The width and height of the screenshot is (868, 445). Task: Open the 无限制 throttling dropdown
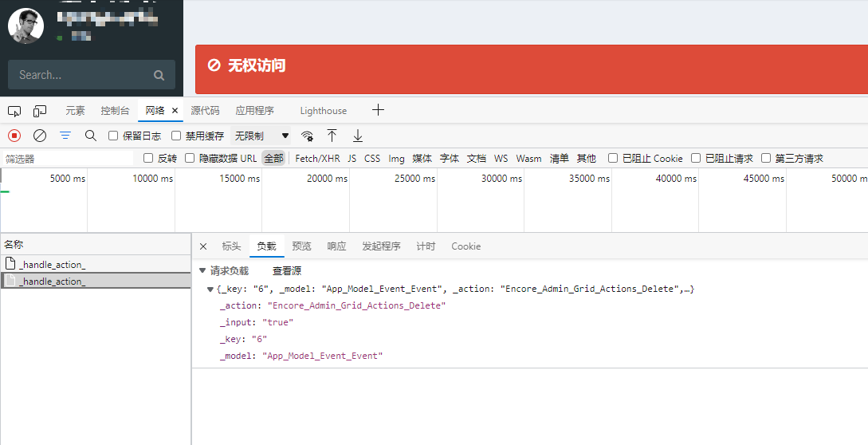pos(261,136)
